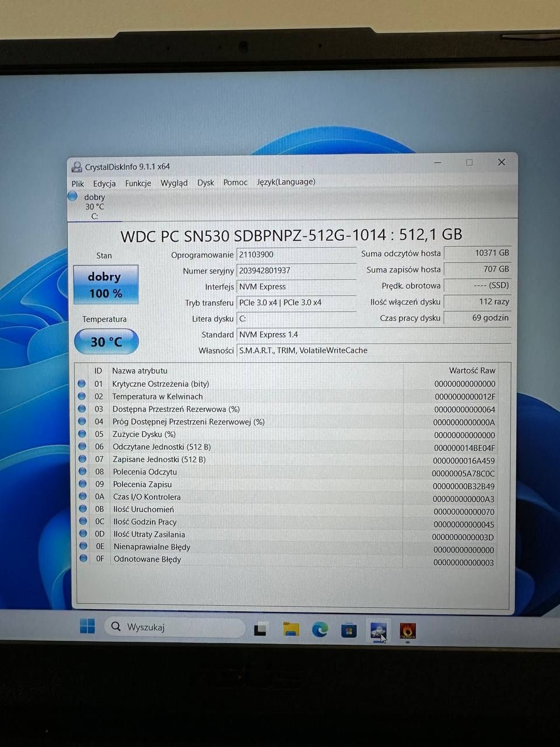Click the Suma zapisów hosta value 707 GB
The width and height of the screenshot is (560, 747).
(x=477, y=269)
